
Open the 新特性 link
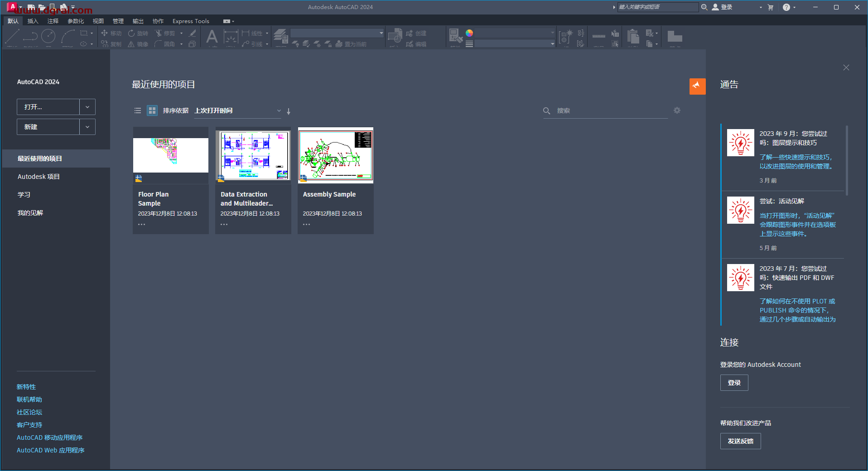tap(26, 387)
